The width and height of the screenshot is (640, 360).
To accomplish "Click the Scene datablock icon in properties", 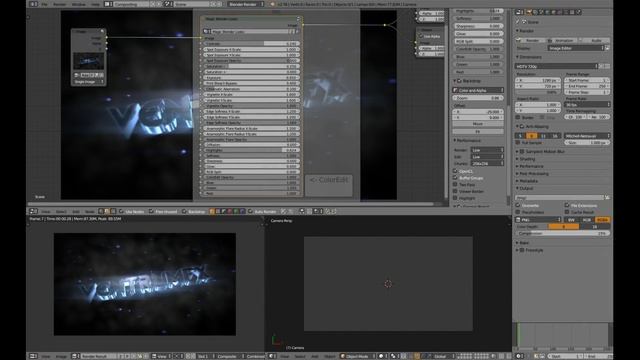I will (524, 22).
